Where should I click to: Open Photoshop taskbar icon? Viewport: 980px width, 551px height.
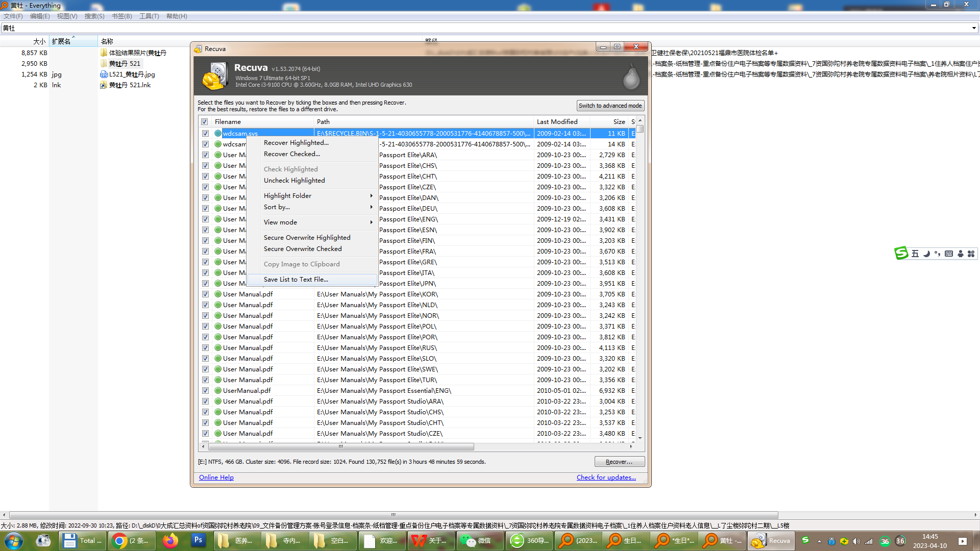[x=198, y=541]
